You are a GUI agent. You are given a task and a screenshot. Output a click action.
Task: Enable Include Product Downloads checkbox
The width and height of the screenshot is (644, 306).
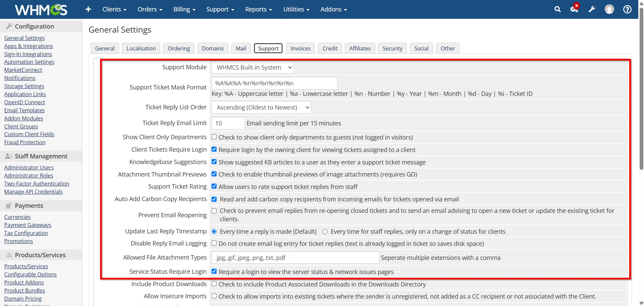214,284
